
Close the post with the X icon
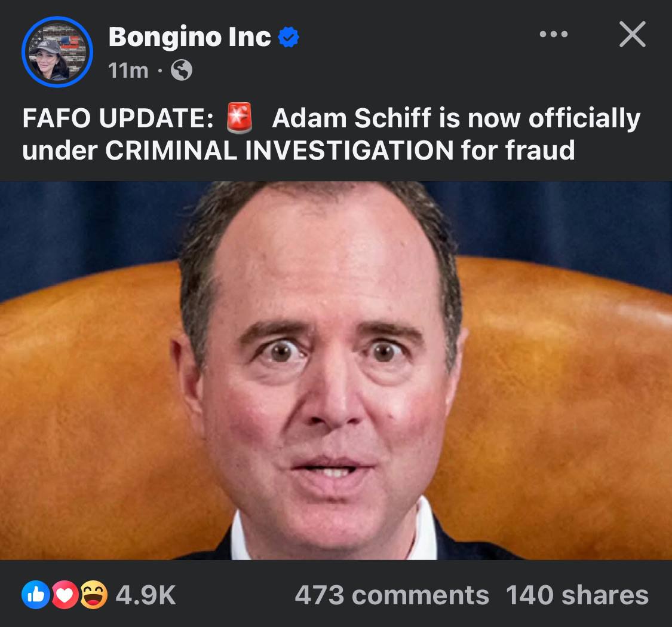pyautogui.click(x=632, y=35)
